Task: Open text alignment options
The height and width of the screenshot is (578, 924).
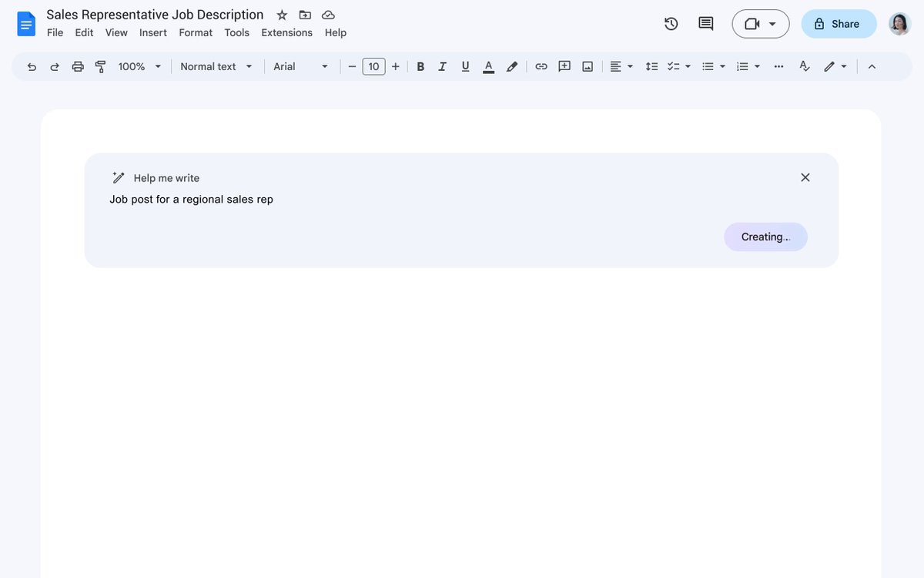Action: click(x=621, y=66)
